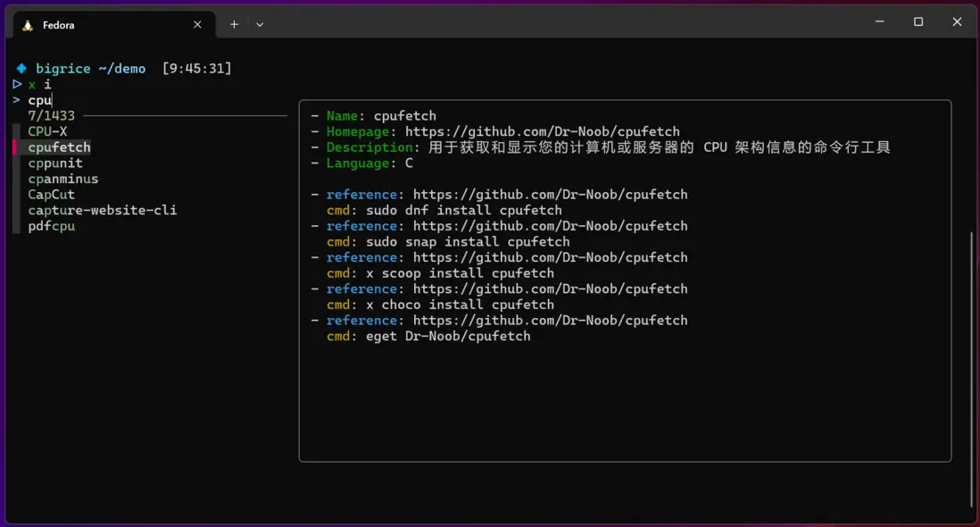Pick cpanminus in the search results
Image resolution: width=980 pixels, height=527 pixels.
(62, 179)
